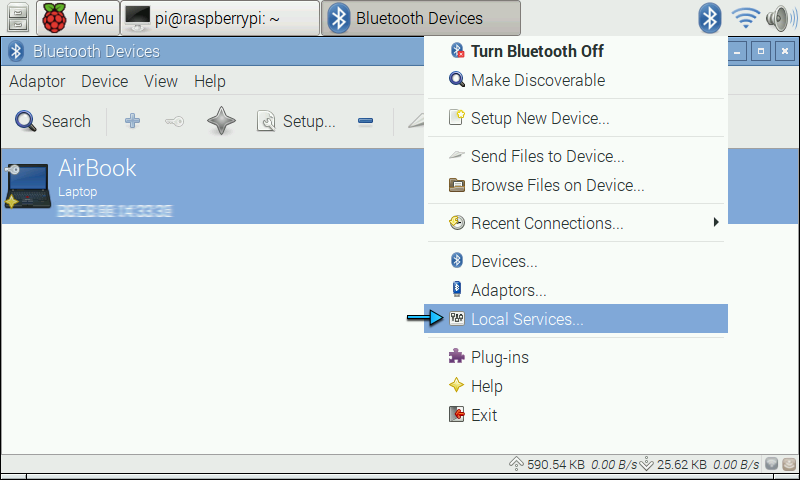Open the Device menu
Screen dimensions: 800x480
click(x=105, y=81)
